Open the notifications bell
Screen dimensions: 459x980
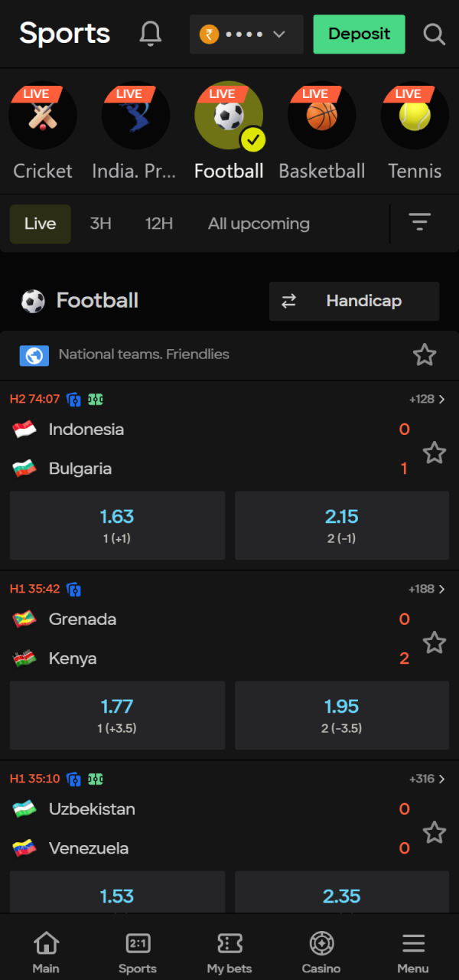click(x=151, y=34)
